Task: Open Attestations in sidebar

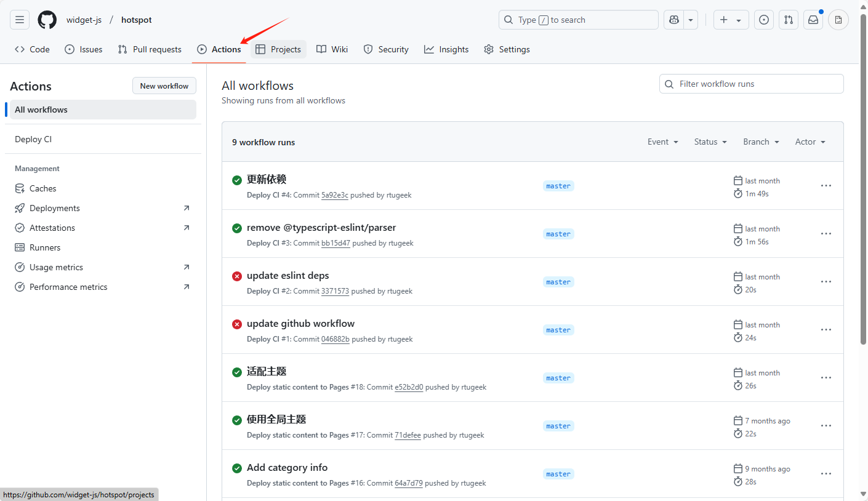Action: tap(103, 228)
